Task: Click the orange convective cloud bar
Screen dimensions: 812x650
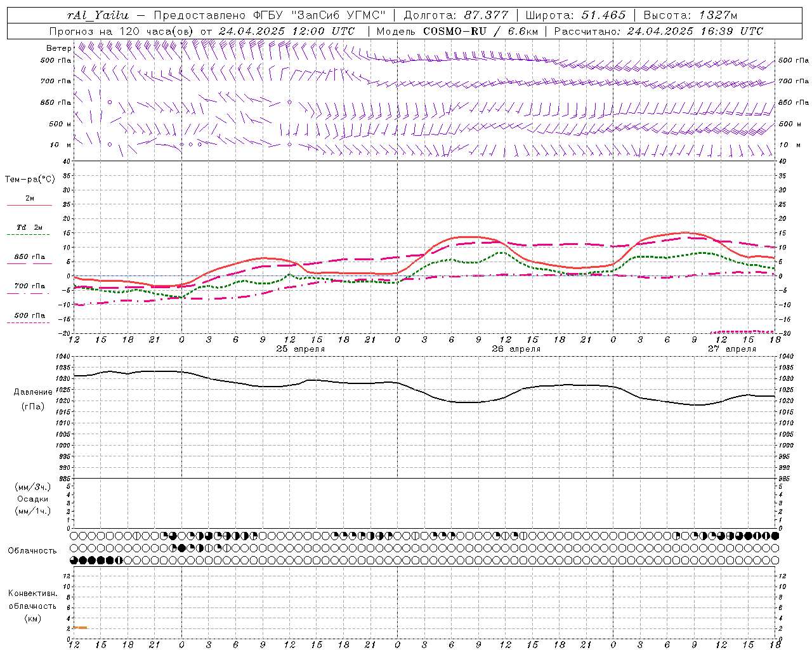Action: (81, 628)
